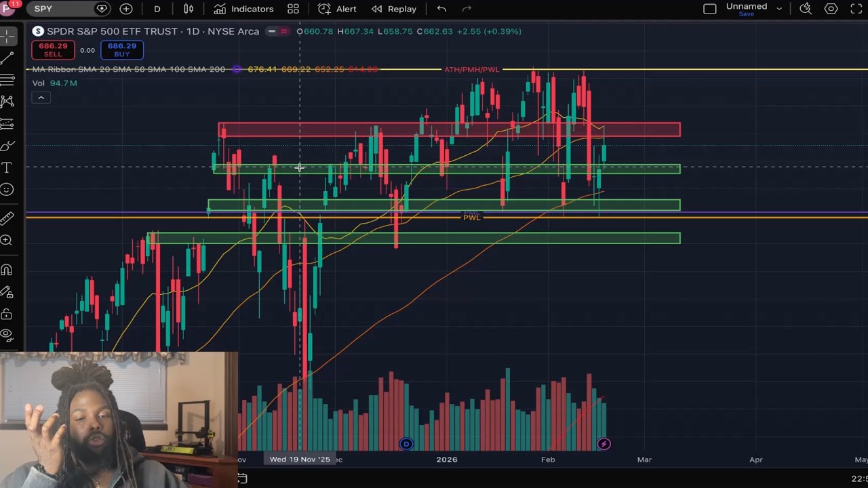Click the 2026 time axis label
Image resolution: width=868 pixels, height=488 pixels.
(x=447, y=459)
